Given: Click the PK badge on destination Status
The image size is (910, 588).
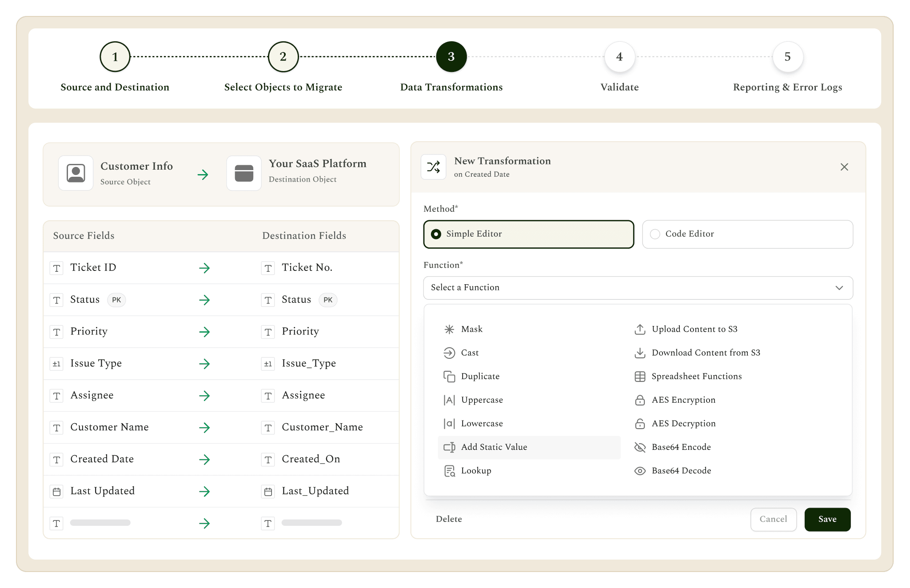Looking at the screenshot, I should 328,300.
